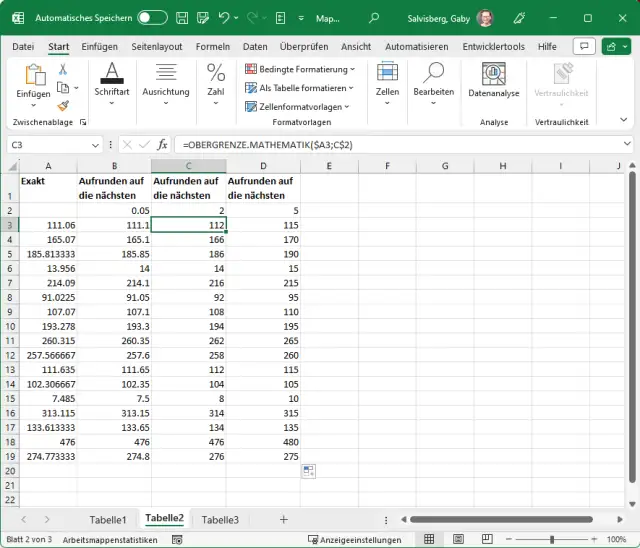Click the cut scissors icon
This screenshot has height=548, width=640.
[63, 69]
